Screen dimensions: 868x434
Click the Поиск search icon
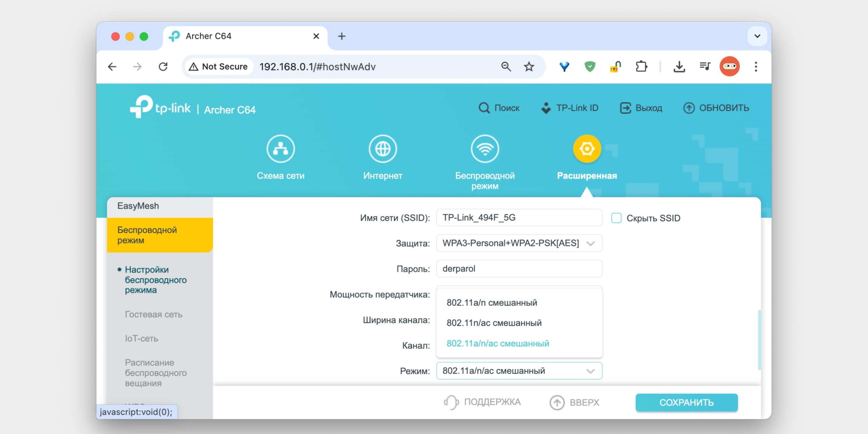click(484, 108)
